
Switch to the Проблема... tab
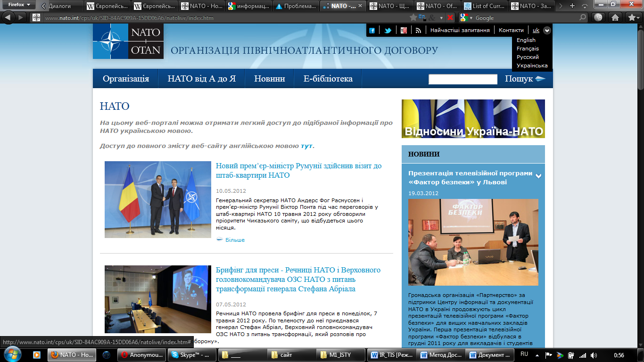pyautogui.click(x=296, y=6)
